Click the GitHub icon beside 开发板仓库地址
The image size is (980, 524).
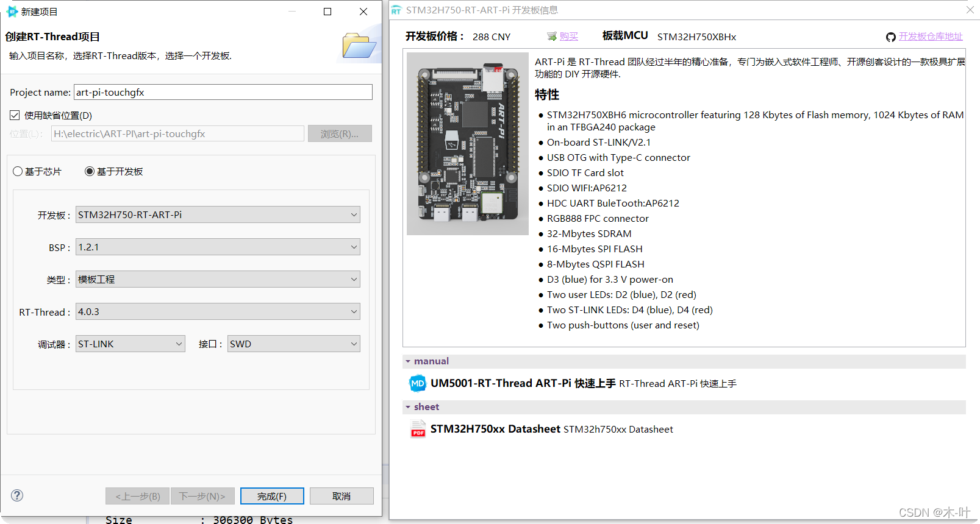[891, 37]
